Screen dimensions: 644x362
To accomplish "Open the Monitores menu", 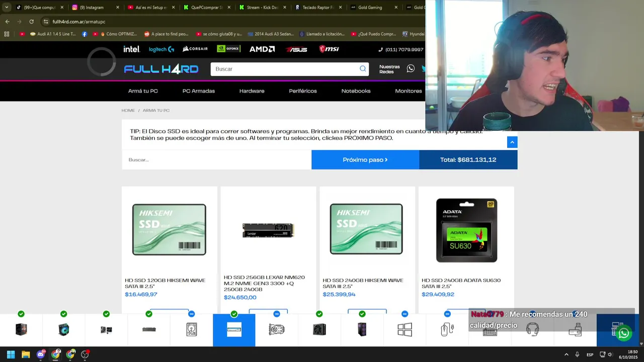I will 409,91.
